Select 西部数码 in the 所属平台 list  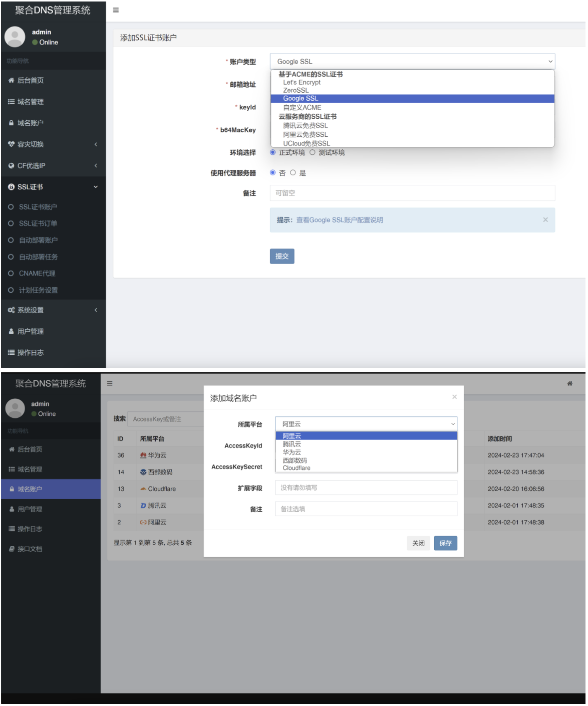click(x=366, y=460)
